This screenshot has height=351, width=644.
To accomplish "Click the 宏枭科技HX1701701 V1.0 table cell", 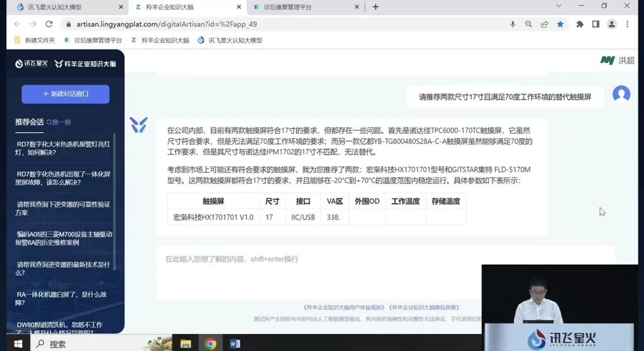I will click(213, 217).
